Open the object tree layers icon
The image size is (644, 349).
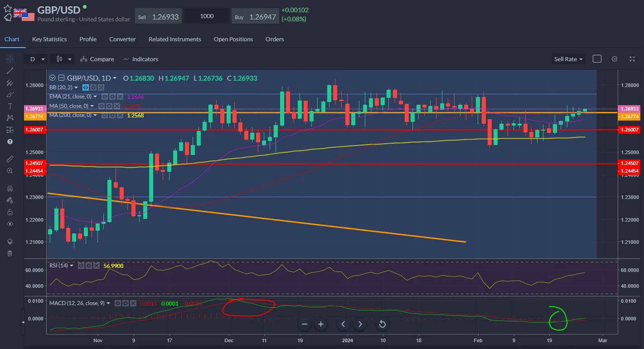[10, 241]
